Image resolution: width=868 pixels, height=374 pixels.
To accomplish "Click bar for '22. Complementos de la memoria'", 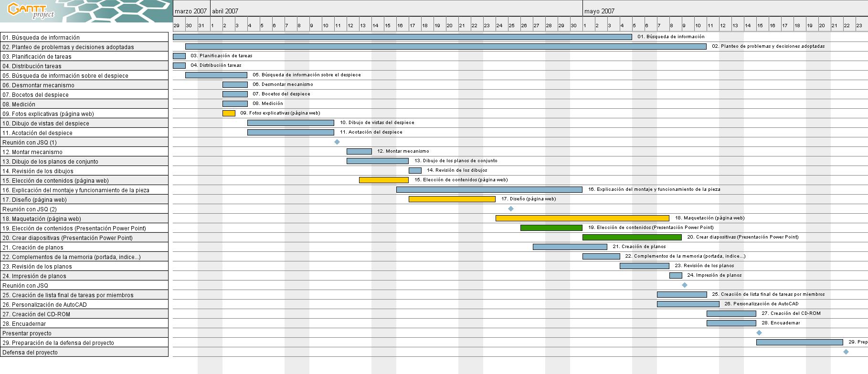I will coord(601,256).
